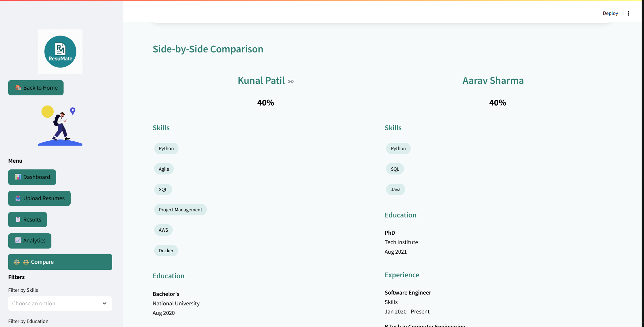Click Aarav Sharma's Java skill tag
The height and width of the screenshot is (327, 644).
point(396,189)
